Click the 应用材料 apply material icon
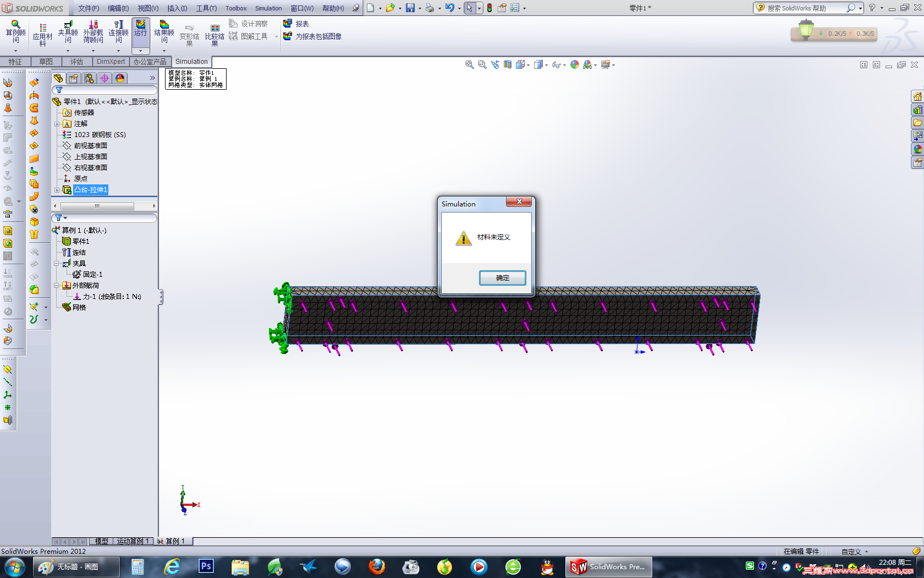 coord(42,34)
